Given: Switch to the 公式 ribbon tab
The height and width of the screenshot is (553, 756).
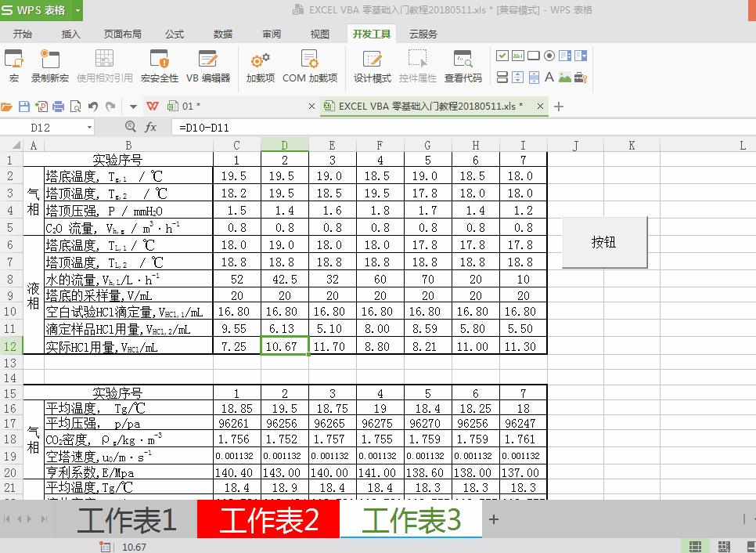Looking at the screenshot, I should [x=174, y=34].
